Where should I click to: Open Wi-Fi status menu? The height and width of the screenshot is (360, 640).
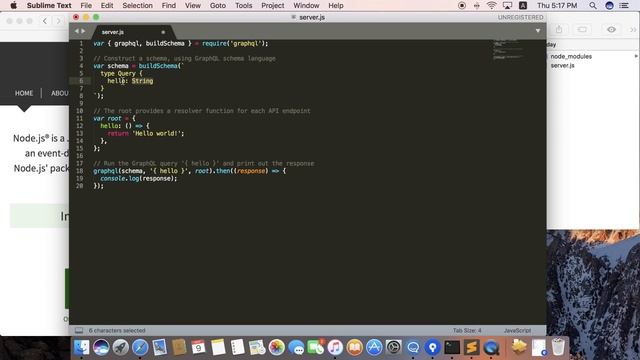coord(491,5)
